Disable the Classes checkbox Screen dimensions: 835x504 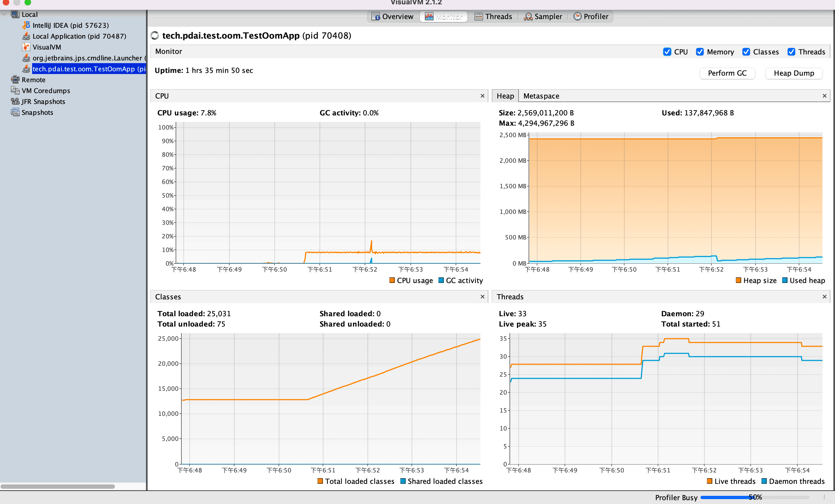tap(746, 52)
